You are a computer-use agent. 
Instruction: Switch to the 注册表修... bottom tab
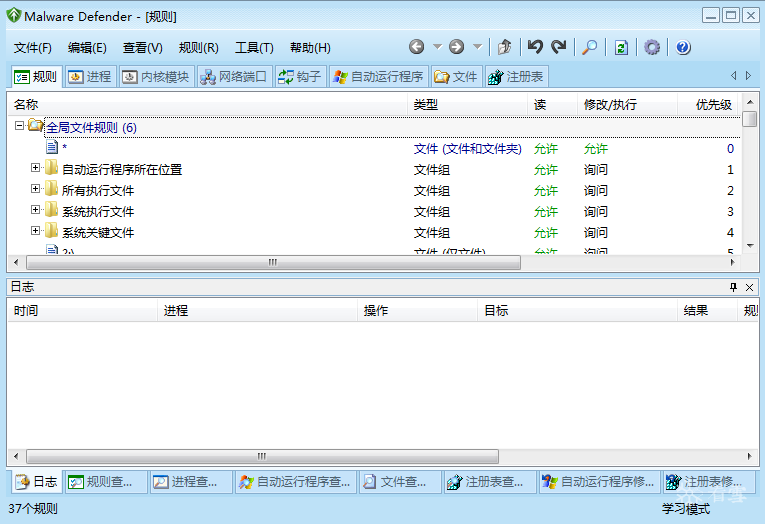point(709,482)
